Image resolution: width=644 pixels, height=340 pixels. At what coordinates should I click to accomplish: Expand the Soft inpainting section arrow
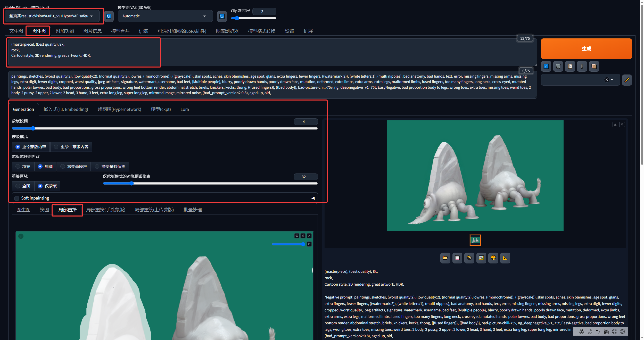tap(313, 198)
